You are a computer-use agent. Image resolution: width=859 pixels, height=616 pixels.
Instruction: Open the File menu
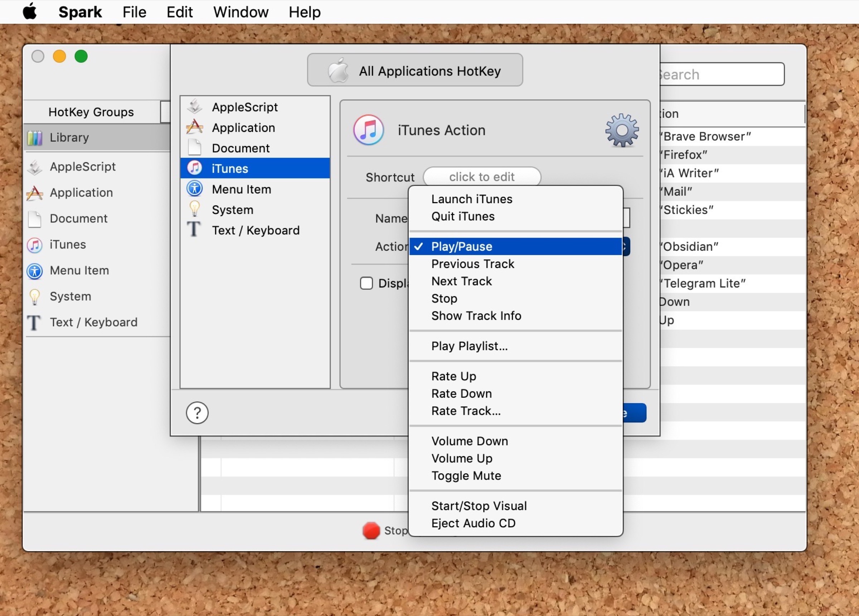point(134,12)
